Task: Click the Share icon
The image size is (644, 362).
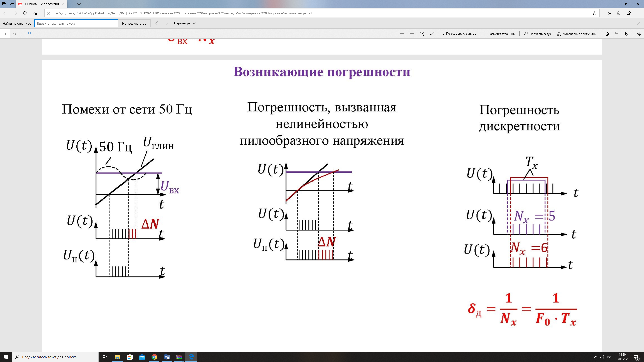Action: point(629,13)
